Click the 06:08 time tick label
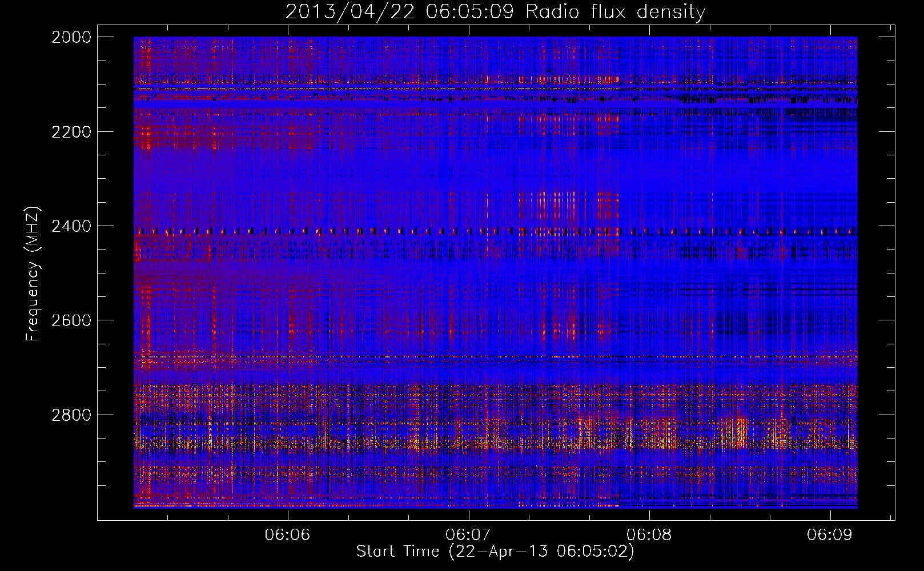Image resolution: width=924 pixels, height=571 pixels. coord(649,534)
